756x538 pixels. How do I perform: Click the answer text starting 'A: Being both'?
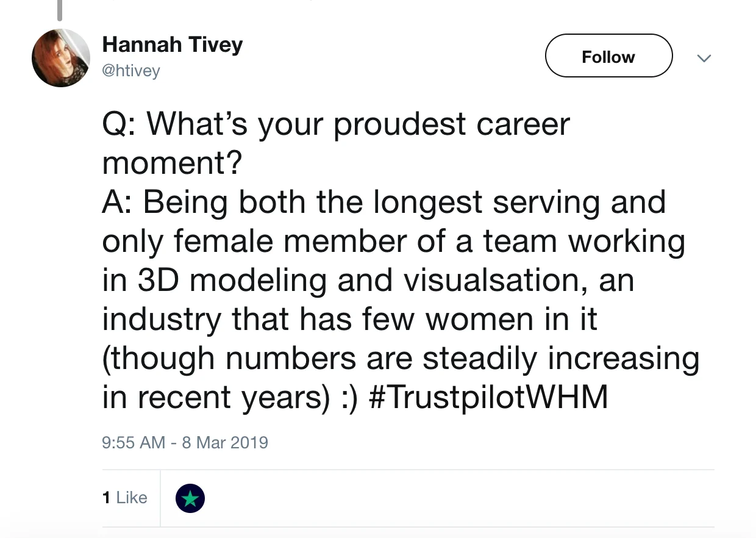point(383,202)
